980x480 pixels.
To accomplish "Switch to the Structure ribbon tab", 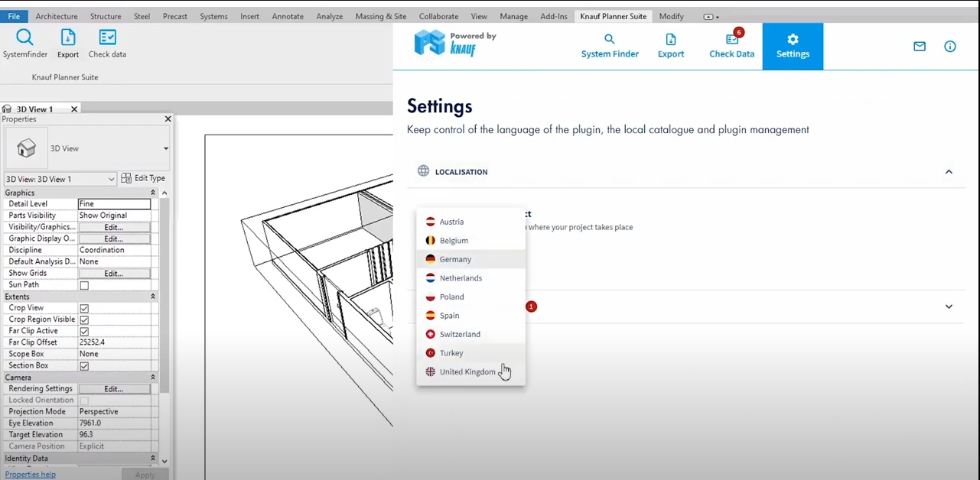I will (106, 16).
